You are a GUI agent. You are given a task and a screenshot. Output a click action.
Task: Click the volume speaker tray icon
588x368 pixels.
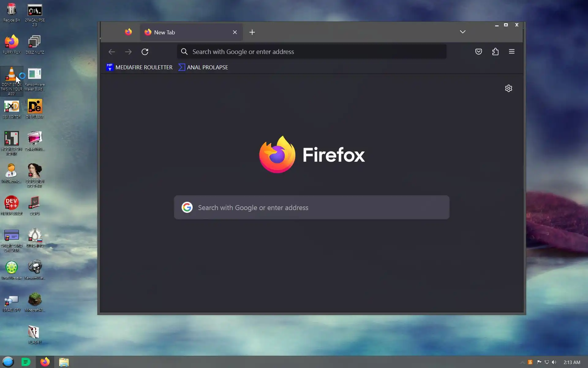click(554, 362)
